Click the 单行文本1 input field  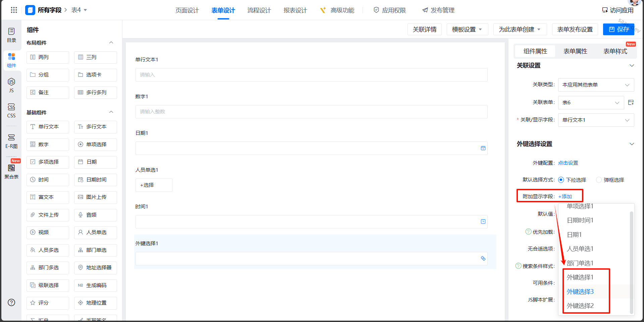(x=311, y=75)
